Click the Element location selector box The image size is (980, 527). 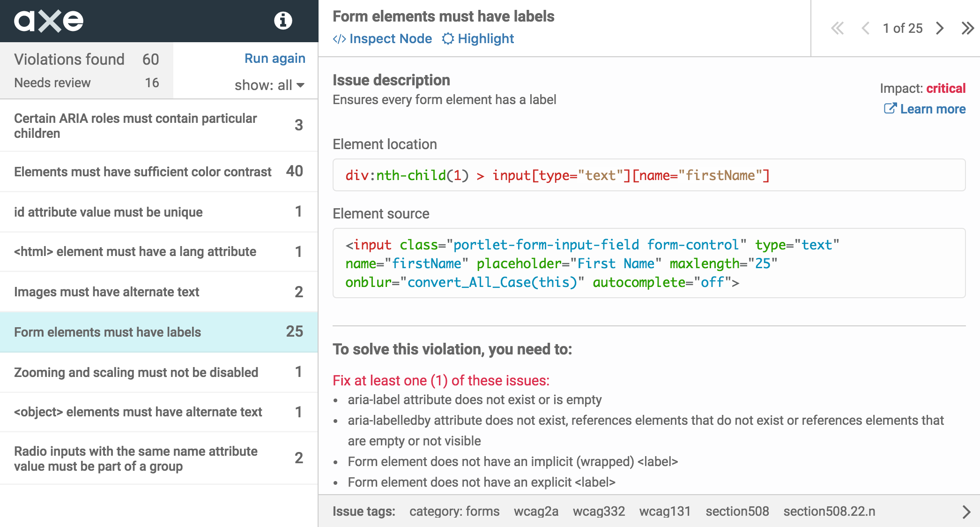[x=649, y=175]
